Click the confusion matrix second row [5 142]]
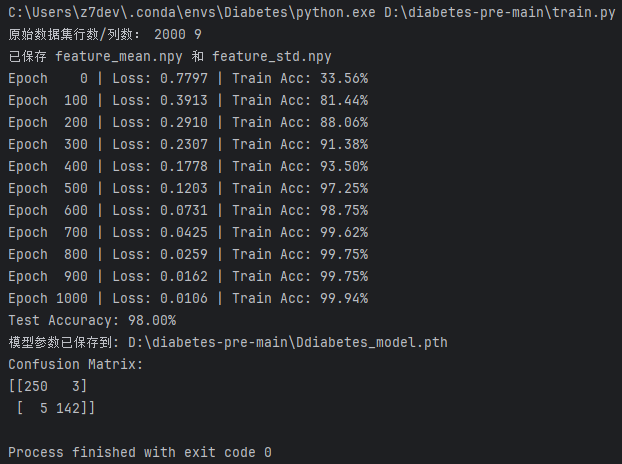This screenshot has height=464, width=622. 54,408
